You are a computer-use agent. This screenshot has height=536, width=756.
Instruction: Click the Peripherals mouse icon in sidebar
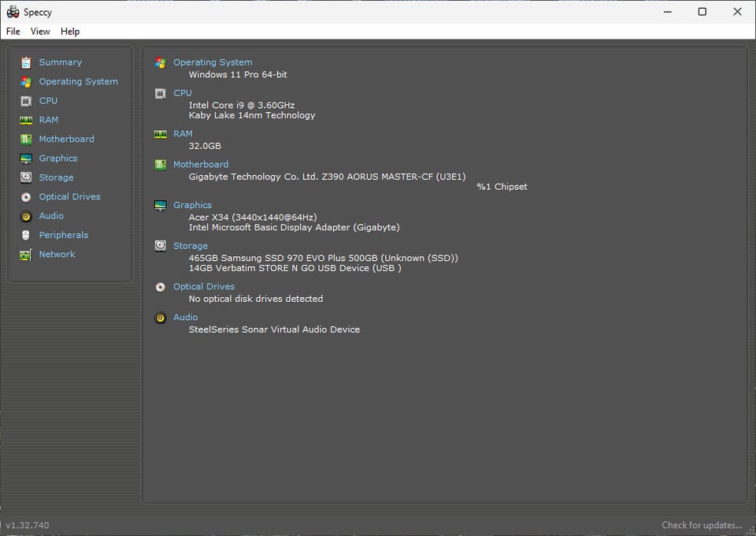26,236
